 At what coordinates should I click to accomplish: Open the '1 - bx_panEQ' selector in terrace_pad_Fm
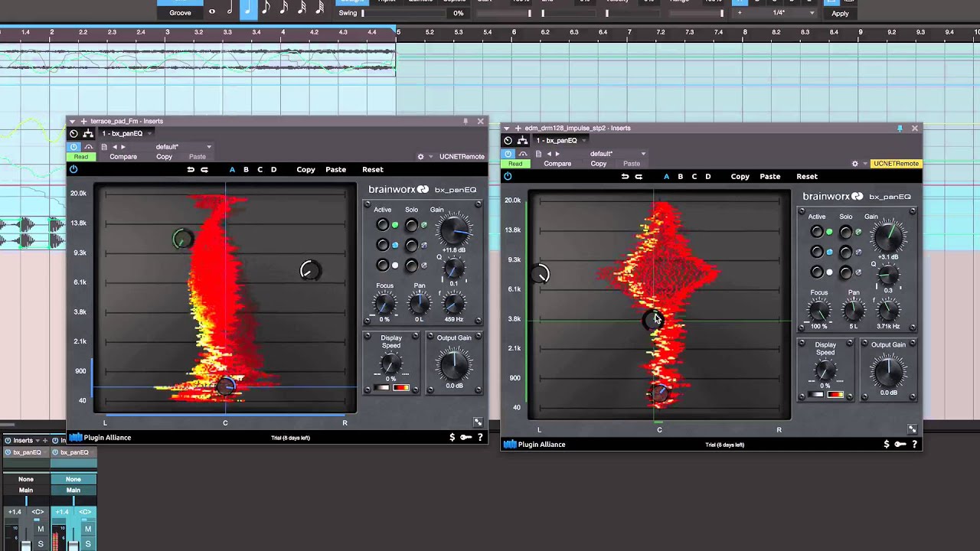pos(126,133)
